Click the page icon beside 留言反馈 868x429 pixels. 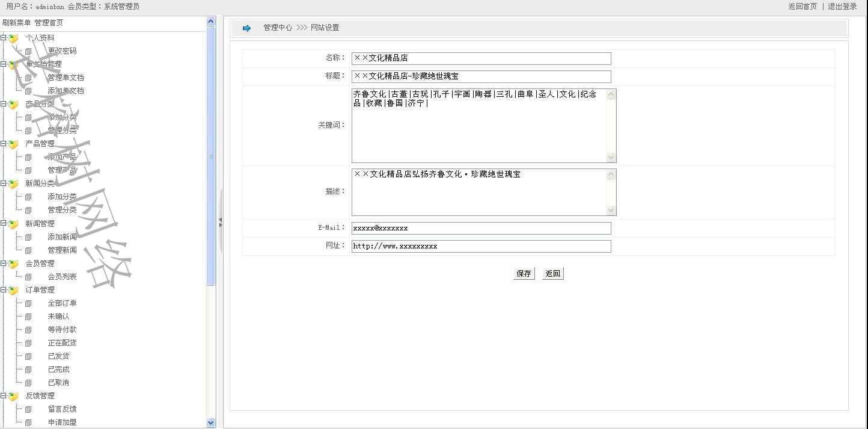pos(28,409)
